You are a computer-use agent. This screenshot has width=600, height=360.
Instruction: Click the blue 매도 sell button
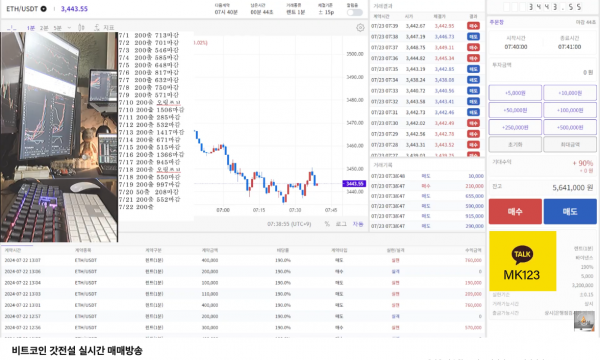point(570,211)
